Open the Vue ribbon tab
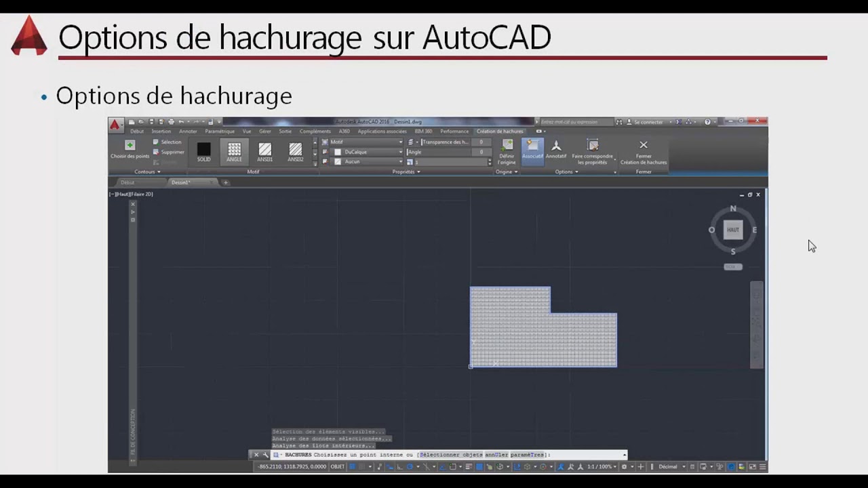Viewport: 868px width, 488px height. coord(247,131)
